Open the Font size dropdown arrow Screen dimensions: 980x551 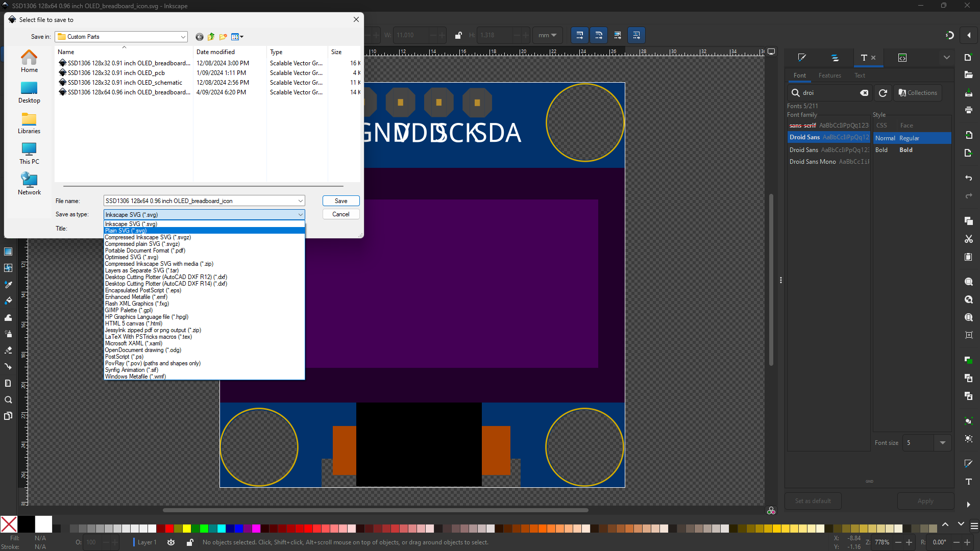tap(943, 443)
